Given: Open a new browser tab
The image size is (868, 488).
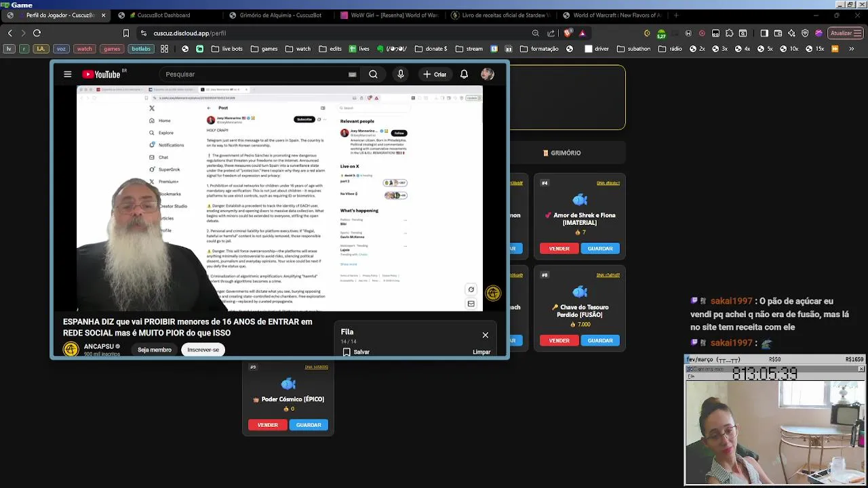Looking at the screenshot, I should (x=676, y=15).
